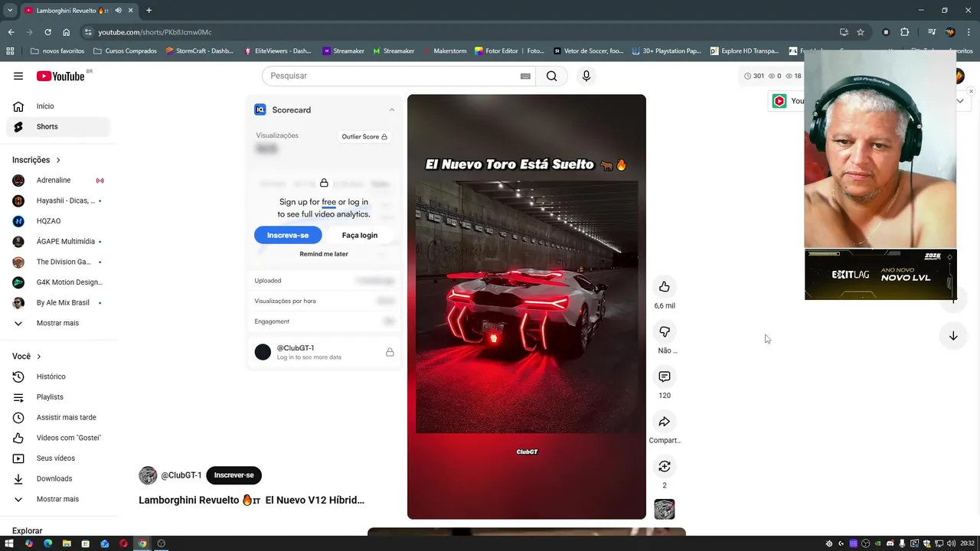Open the Chrome icon in the taskbar
The image size is (980, 551).
coord(142,543)
